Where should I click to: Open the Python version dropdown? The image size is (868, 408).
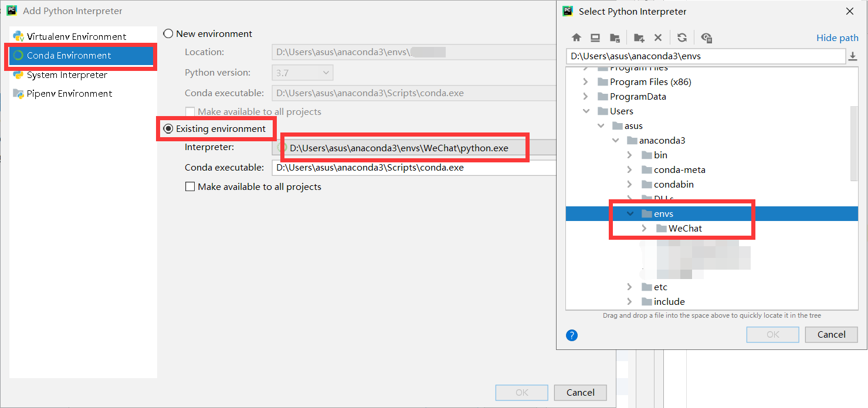[302, 72]
